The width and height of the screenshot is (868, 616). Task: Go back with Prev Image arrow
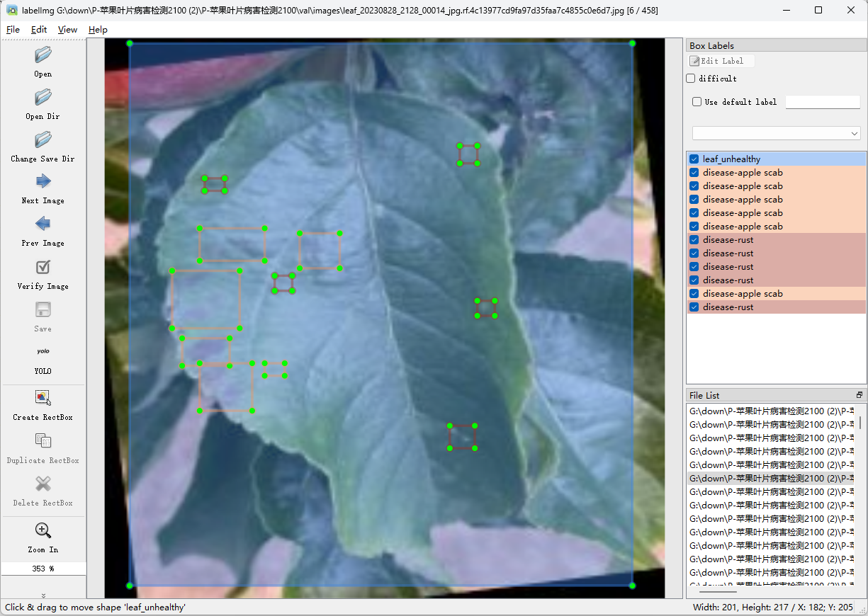(x=43, y=224)
